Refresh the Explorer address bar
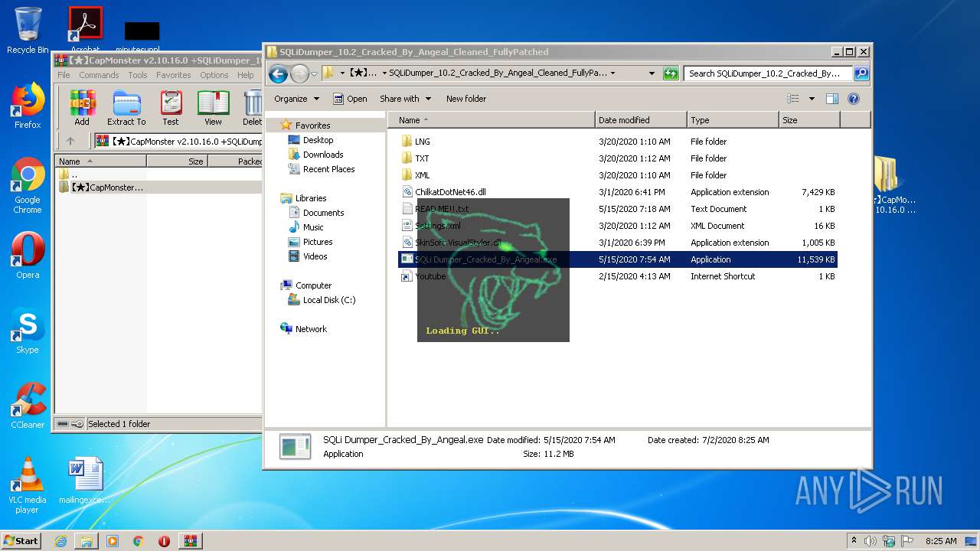Viewport: 980px width, 551px height. [671, 73]
